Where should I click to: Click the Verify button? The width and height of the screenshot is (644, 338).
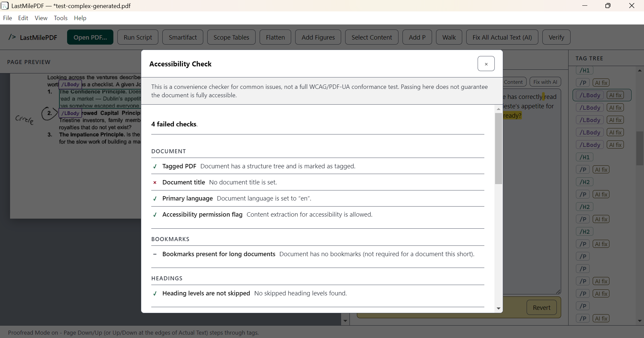tap(556, 37)
